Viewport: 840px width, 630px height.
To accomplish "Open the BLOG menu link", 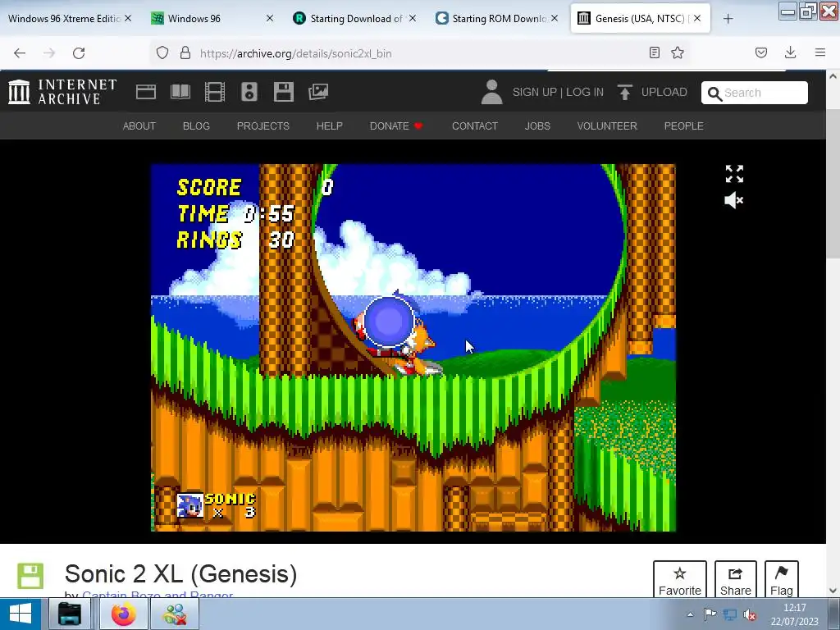I will [196, 126].
